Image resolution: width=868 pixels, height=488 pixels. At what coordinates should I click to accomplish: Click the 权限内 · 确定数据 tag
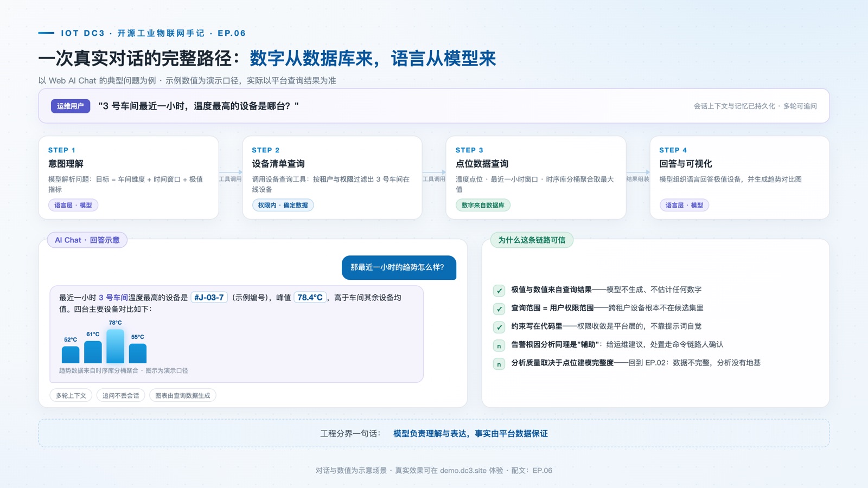(283, 205)
